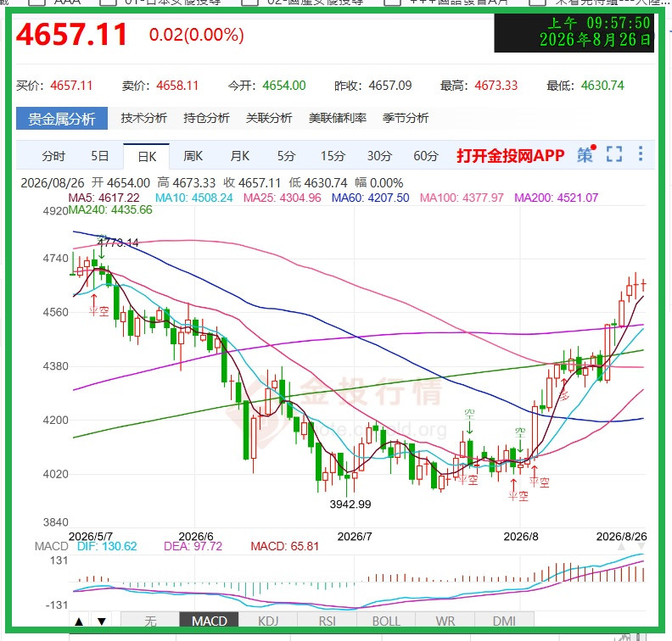Click the 最低 4630.74 value

pos(602,86)
